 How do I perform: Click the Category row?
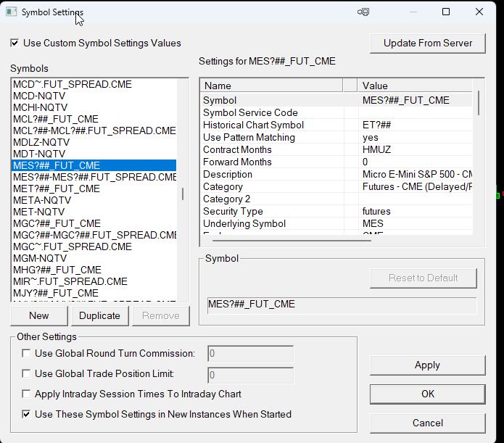click(336, 186)
